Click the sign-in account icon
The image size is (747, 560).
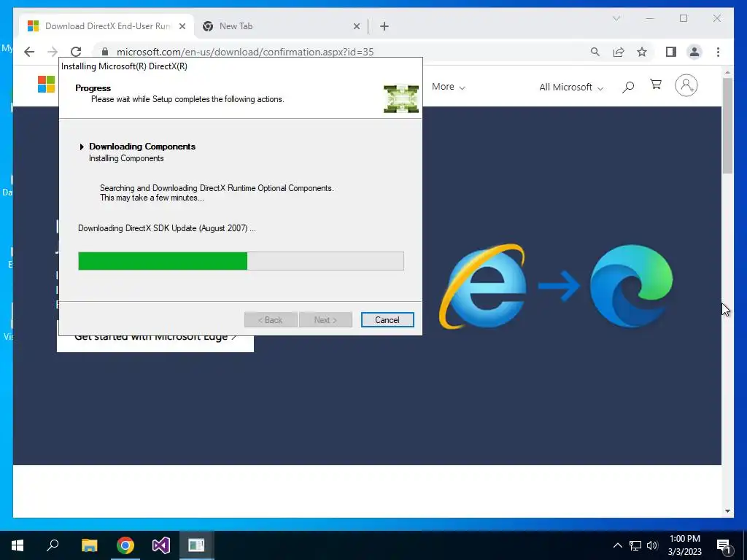click(x=686, y=85)
